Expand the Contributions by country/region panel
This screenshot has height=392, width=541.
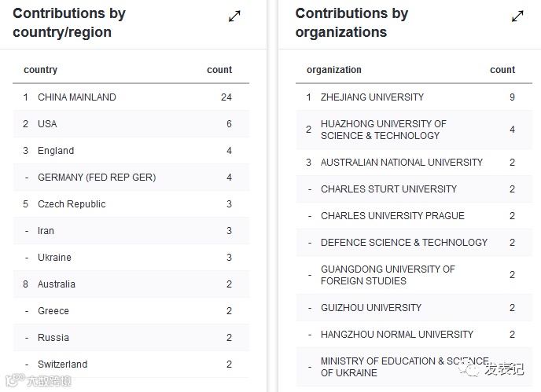pyautogui.click(x=234, y=16)
